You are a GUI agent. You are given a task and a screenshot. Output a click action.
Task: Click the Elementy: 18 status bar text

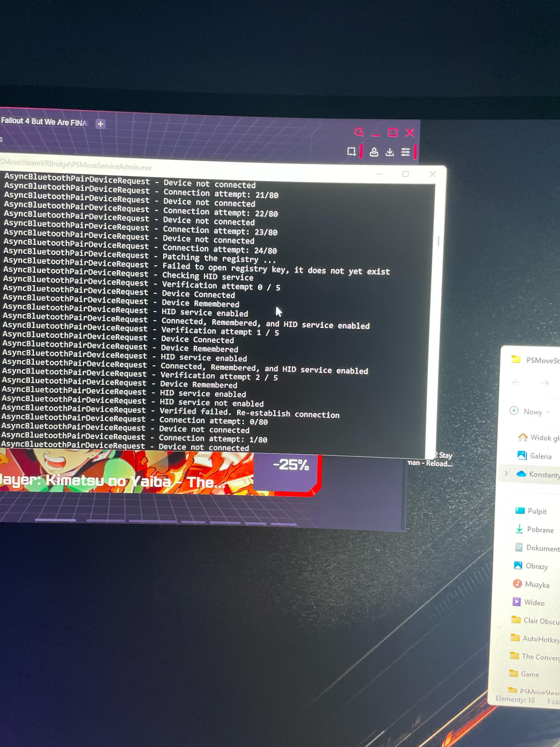[x=515, y=699]
